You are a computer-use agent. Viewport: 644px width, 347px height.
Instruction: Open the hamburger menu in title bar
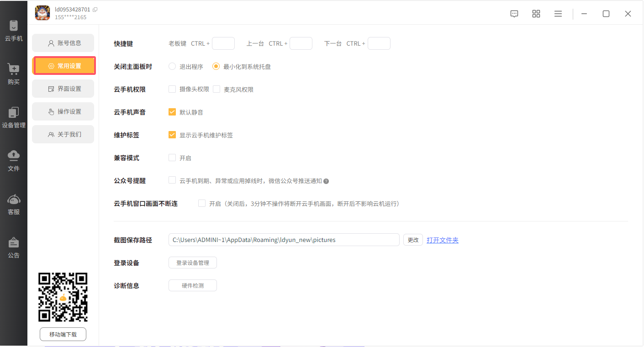pos(558,14)
